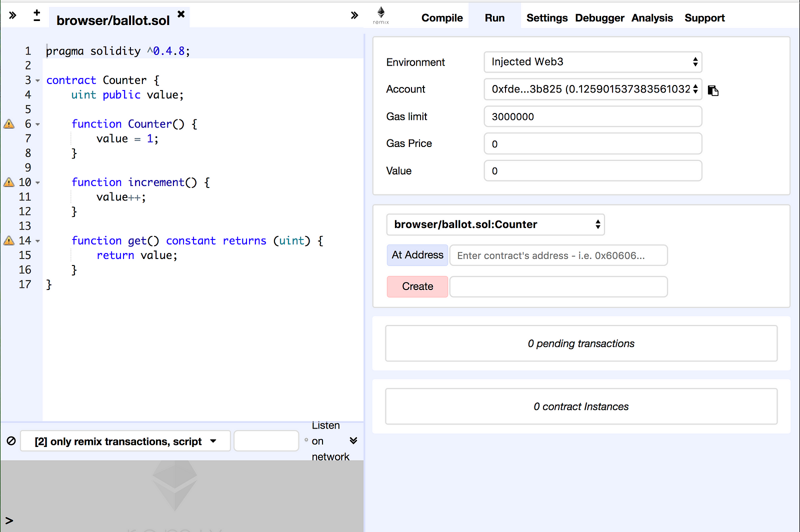Viewport: 800px width, 532px height.
Task: Click the Gas limit input field
Action: (x=593, y=116)
